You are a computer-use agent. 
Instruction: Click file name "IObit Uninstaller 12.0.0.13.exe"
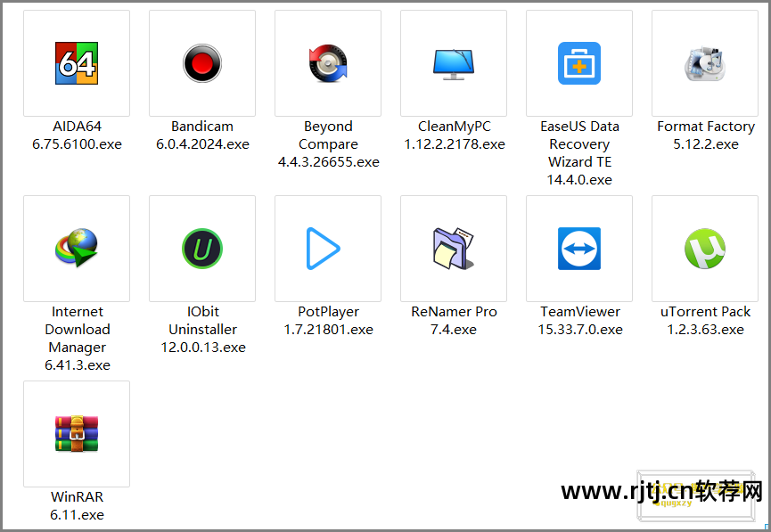coord(203,330)
